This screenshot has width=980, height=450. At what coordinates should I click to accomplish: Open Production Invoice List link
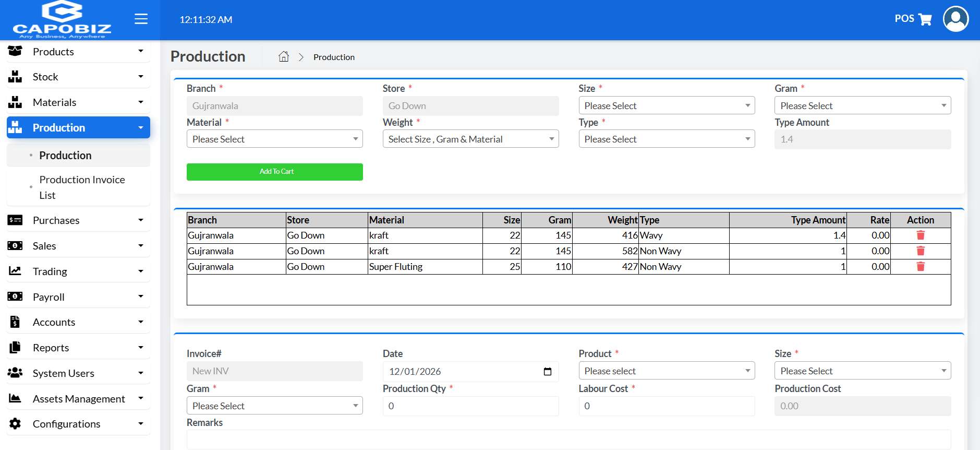click(82, 187)
